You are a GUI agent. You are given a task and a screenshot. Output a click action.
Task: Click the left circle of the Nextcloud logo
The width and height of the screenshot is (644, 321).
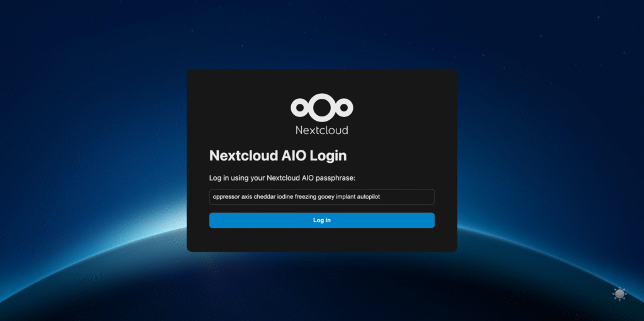coord(300,108)
